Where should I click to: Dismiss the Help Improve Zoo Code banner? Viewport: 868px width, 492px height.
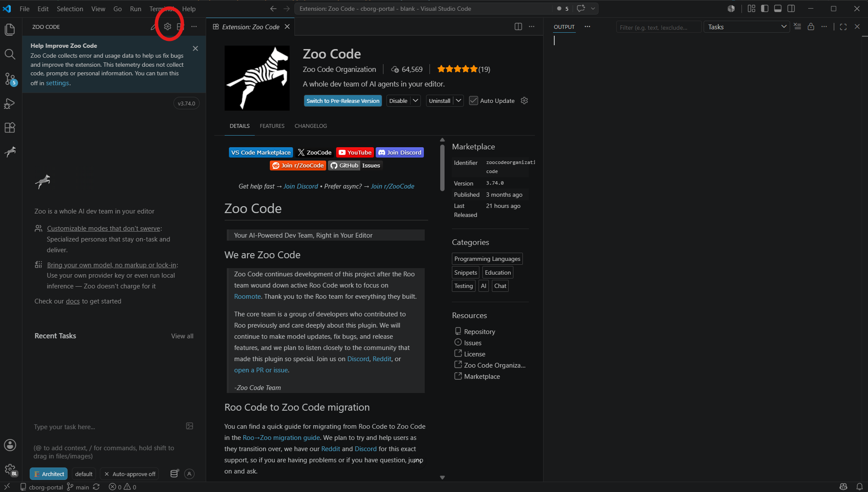tap(195, 49)
